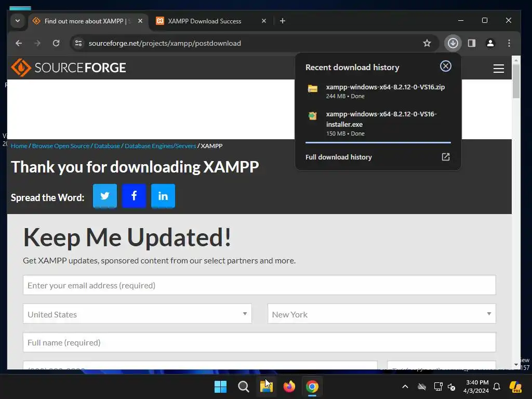Open the Chrome tab search dropdown arrow
Screen dimensions: 532x399
pos(18,21)
